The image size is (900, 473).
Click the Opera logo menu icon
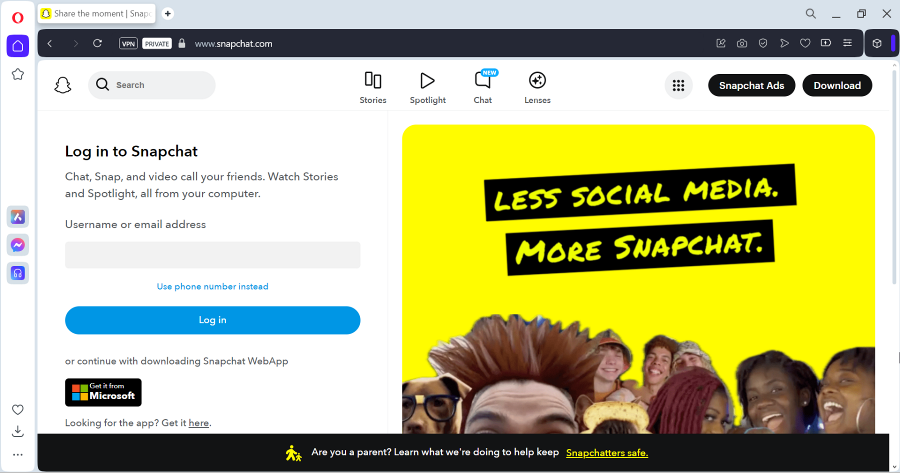click(18, 18)
